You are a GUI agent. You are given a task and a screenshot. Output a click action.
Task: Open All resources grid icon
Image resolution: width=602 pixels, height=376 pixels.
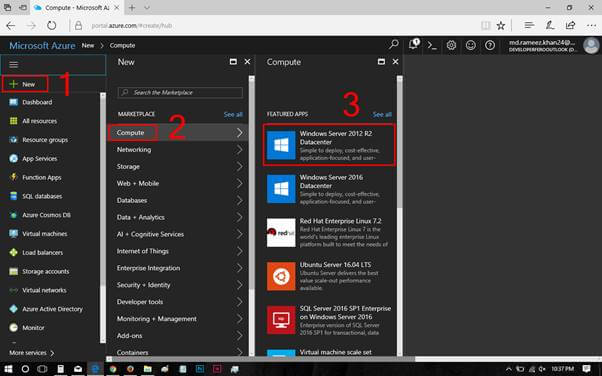[13, 121]
